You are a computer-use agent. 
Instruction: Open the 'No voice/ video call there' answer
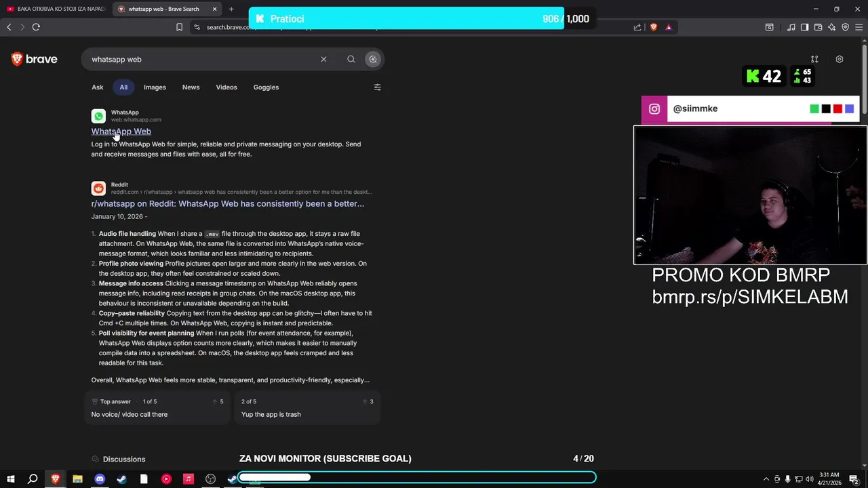[158, 408]
